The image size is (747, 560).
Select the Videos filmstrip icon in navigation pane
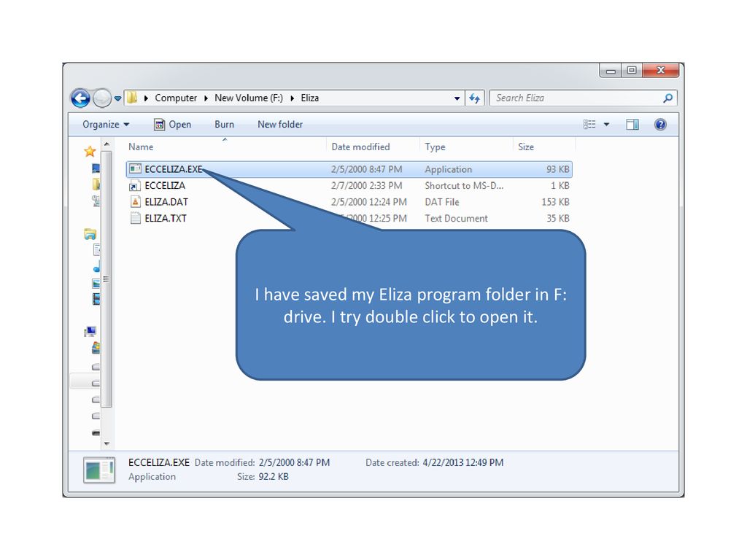click(x=96, y=298)
